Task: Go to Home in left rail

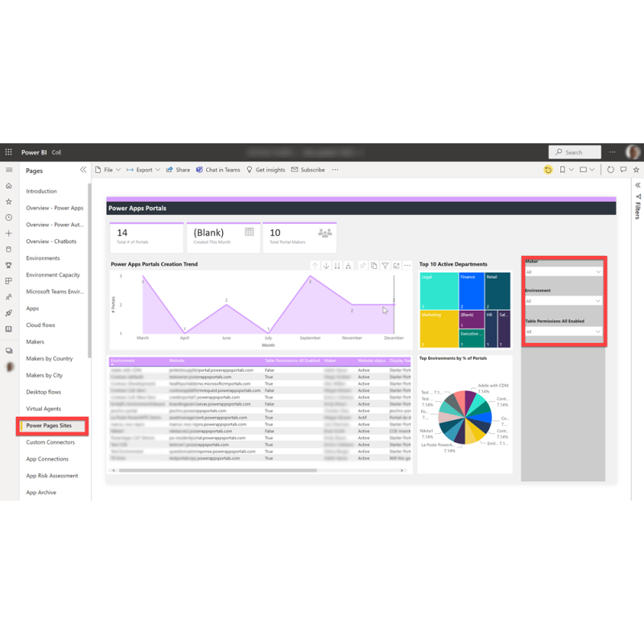Action: [x=9, y=186]
